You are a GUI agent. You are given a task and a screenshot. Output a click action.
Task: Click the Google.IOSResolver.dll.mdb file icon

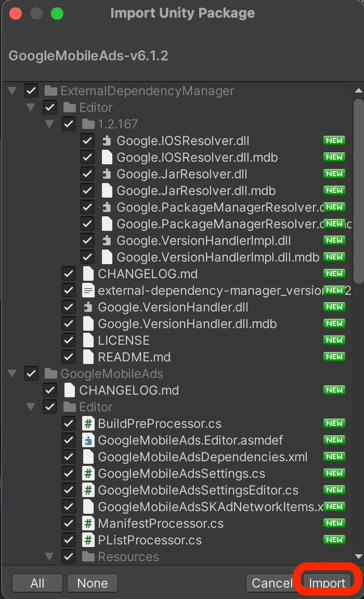pyautogui.click(x=107, y=158)
